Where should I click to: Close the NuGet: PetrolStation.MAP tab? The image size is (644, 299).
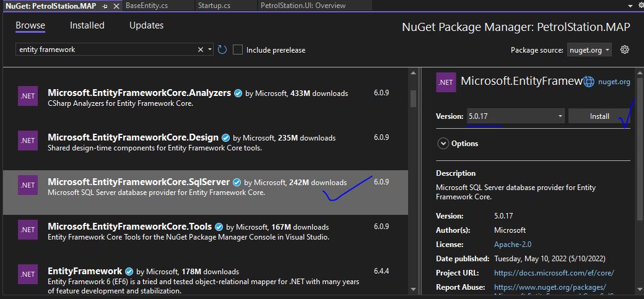[115, 6]
